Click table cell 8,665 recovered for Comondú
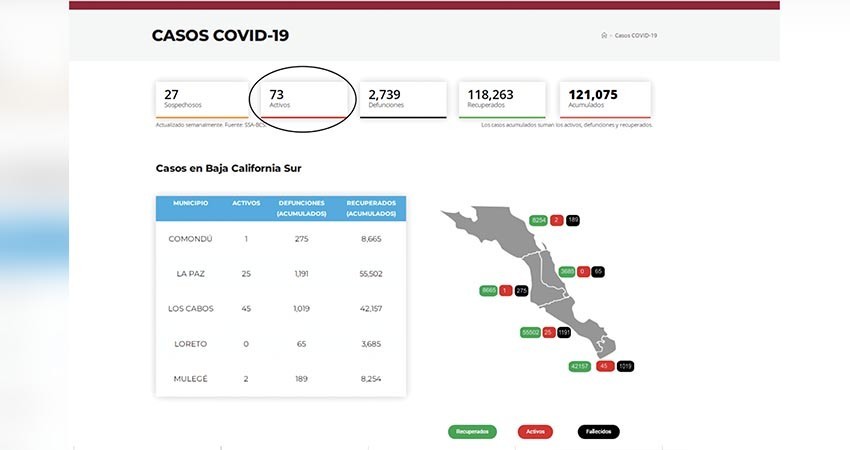Image resolution: width=850 pixels, height=450 pixels. pos(371,239)
